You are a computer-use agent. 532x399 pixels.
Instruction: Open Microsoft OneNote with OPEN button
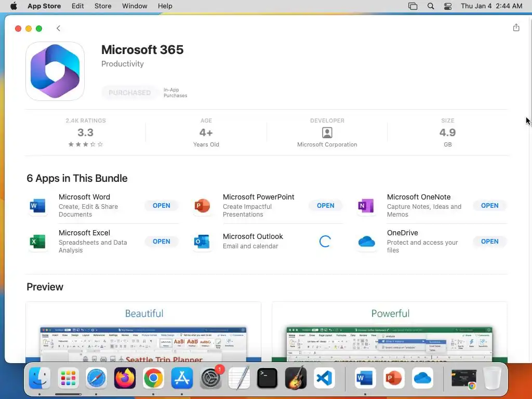tap(490, 206)
